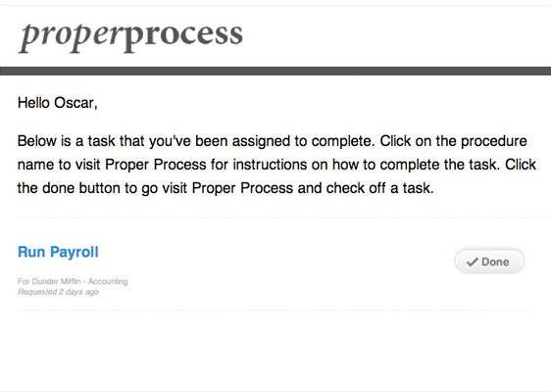Image resolution: width=551 pixels, height=392 pixels.
Task: Click the dark gray header divider bar
Action: tap(275, 71)
